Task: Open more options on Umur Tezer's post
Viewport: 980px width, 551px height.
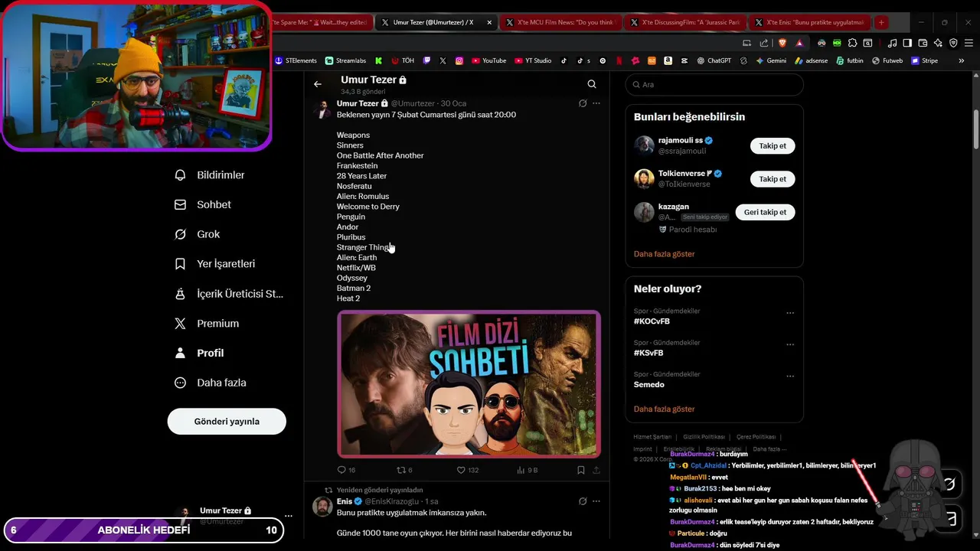Action: pos(596,103)
